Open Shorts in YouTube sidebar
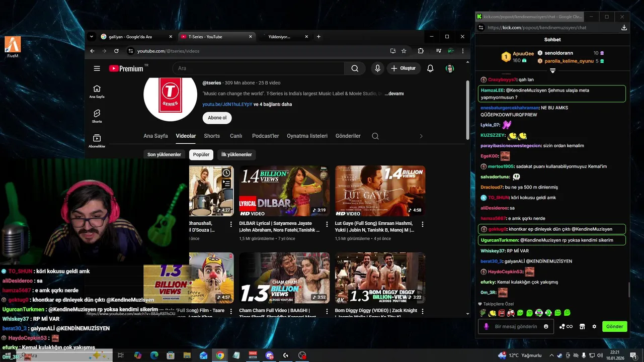Viewport: 644px width, 362px height. coord(97,116)
